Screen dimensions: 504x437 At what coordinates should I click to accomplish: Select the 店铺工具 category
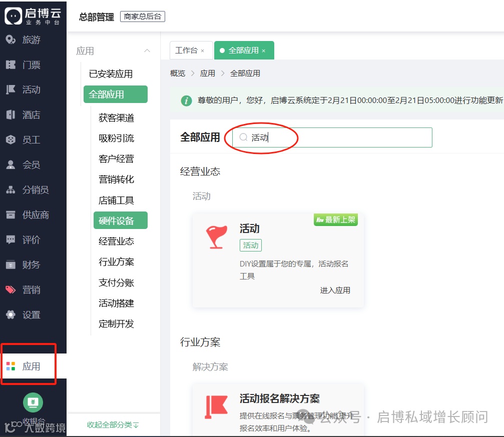(x=116, y=200)
